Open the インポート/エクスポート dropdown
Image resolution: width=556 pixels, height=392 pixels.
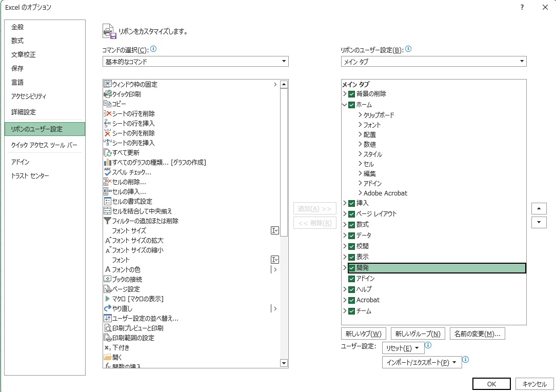pyautogui.click(x=422, y=362)
